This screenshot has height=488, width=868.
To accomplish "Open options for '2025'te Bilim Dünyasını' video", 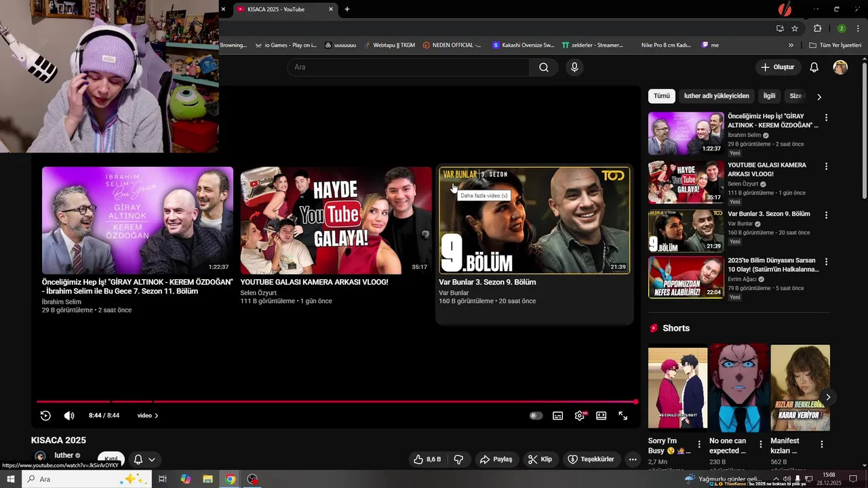I will (x=826, y=262).
